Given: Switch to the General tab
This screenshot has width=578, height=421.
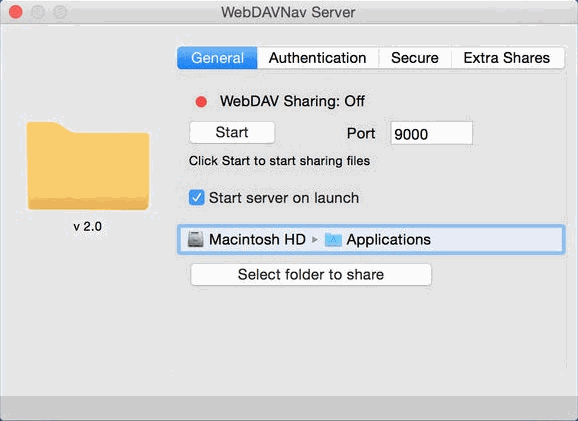Looking at the screenshot, I should coord(217,58).
